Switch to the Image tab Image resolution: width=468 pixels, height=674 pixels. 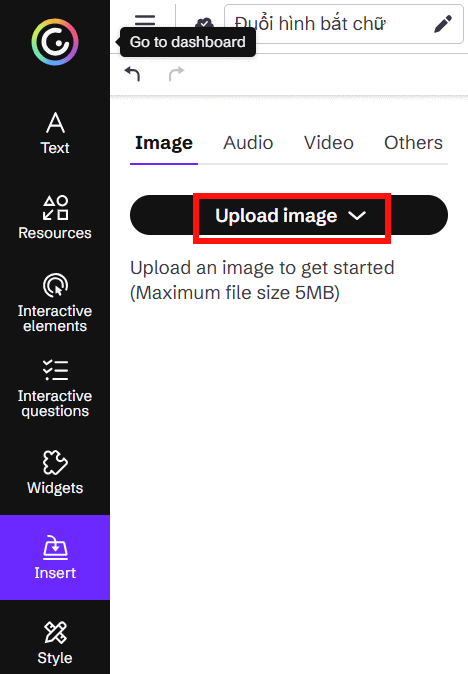[x=164, y=143]
